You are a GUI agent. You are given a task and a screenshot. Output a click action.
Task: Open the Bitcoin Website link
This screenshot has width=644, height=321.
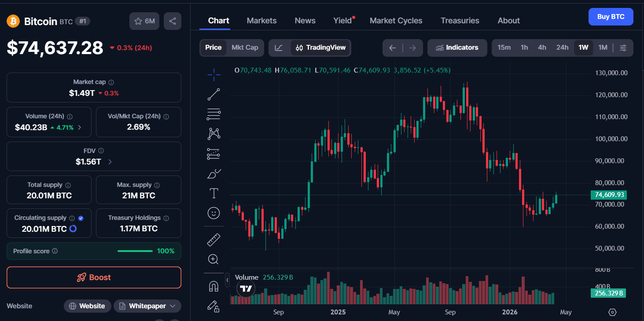tap(88, 306)
